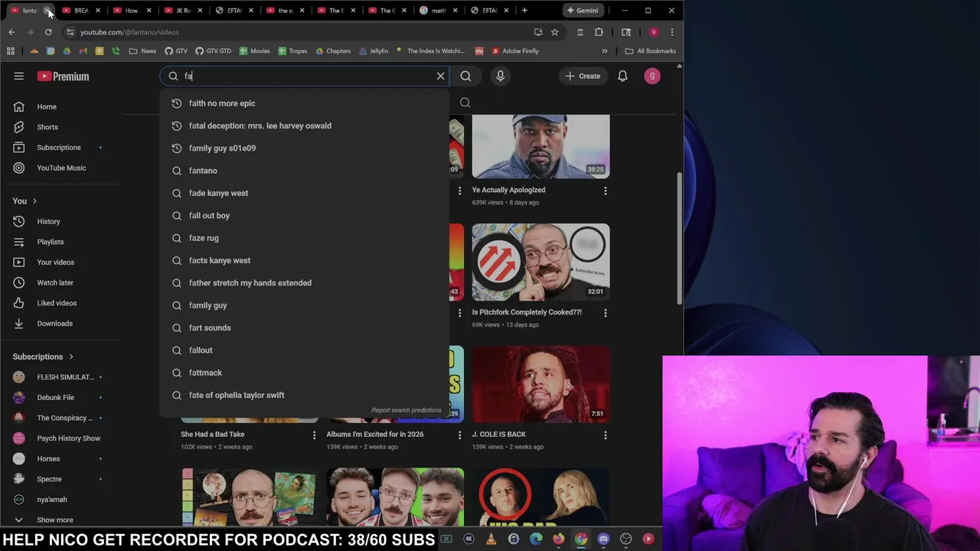Select suggestion 'fatal deception: mrs. lee harvey oswald'
Screen dimensions: 980x551
304,126
